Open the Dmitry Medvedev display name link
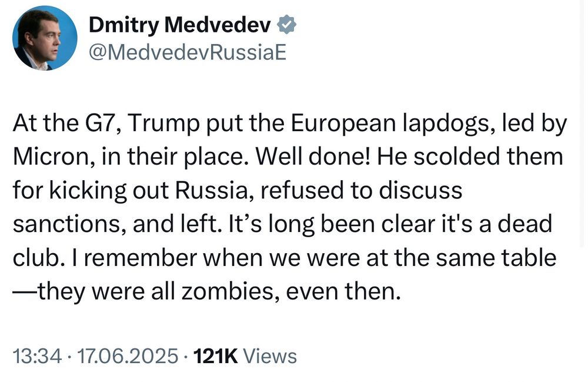588x382 pixels. [179, 25]
